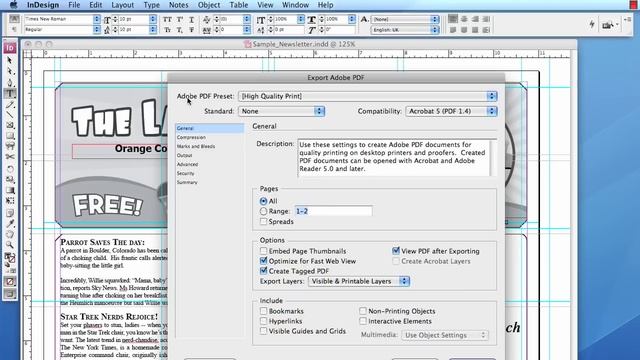Click the page Range input field
Image resolution: width=640 pixels, height=360 pixels.
click(x=333, y=211)
